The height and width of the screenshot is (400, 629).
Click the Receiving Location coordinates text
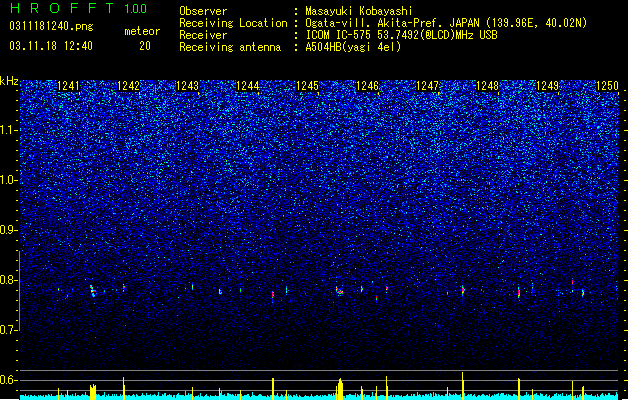[446, 23]
